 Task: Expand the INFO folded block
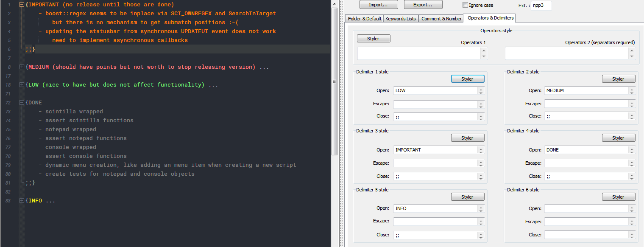(x=22, y=201)
